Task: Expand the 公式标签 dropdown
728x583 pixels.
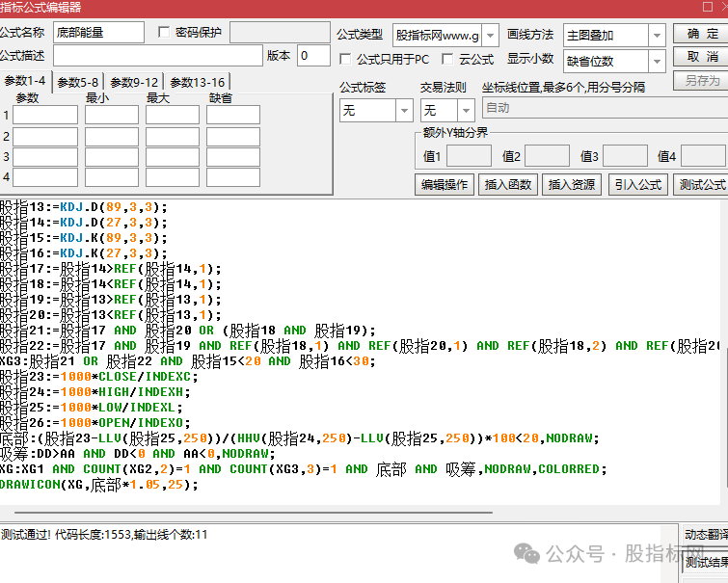Action: point(404,111)
